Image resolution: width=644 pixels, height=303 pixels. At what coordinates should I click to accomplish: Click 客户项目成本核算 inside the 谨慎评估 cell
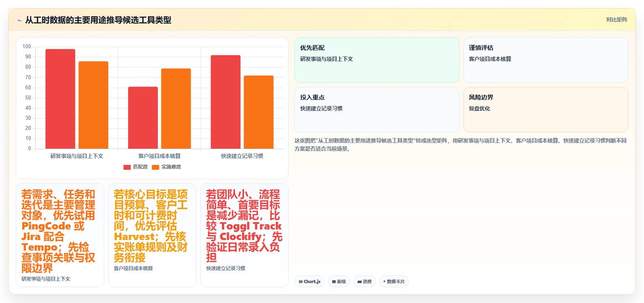tap(490, 59)
